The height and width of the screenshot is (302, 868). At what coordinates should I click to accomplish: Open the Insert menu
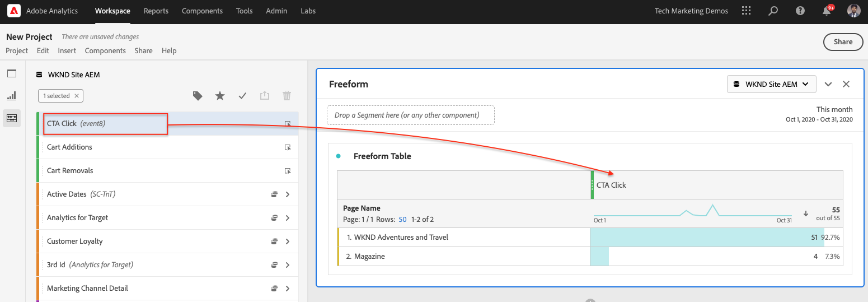(67, 50)
